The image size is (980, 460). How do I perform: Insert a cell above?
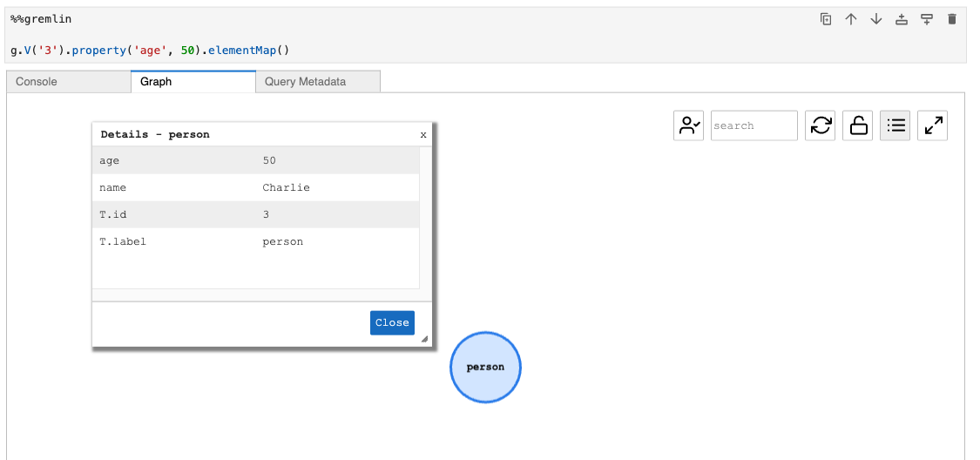(x=902, y=19)
